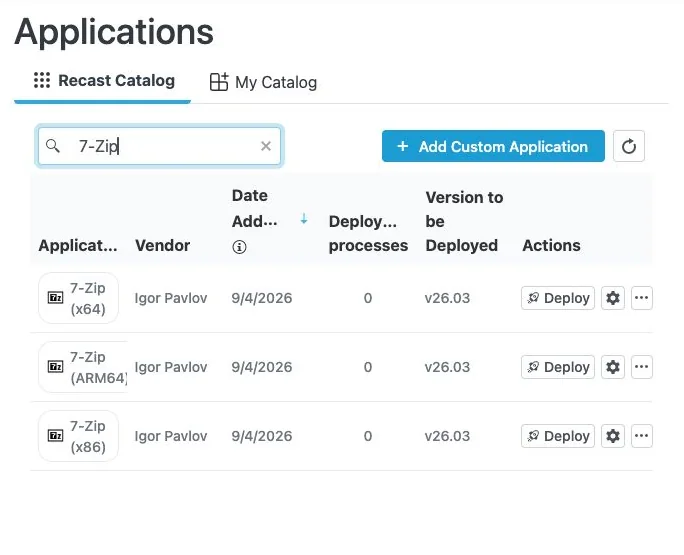Deploy 7-Zip (x64)

(557, 298)
